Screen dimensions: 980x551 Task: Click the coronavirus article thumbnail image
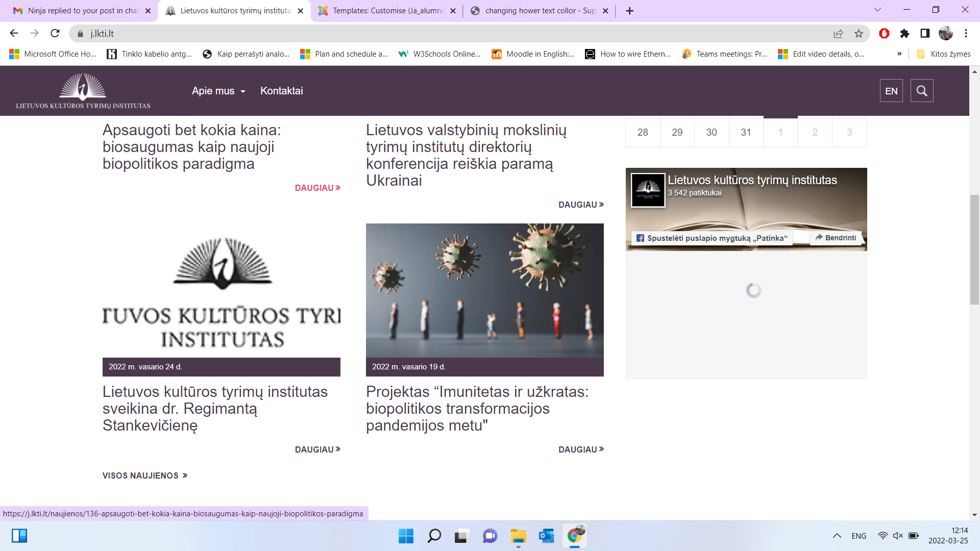point(484,290)
